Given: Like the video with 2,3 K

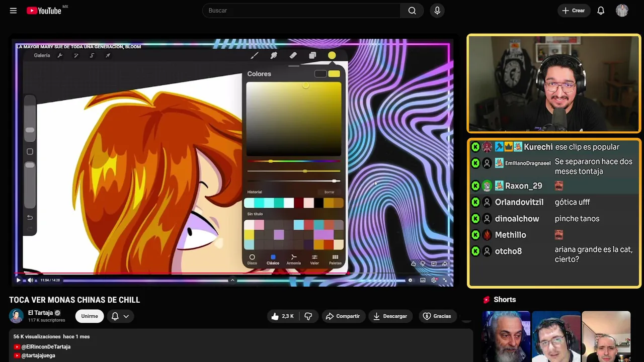Looking at the screenshot, I should pos(283,316).
